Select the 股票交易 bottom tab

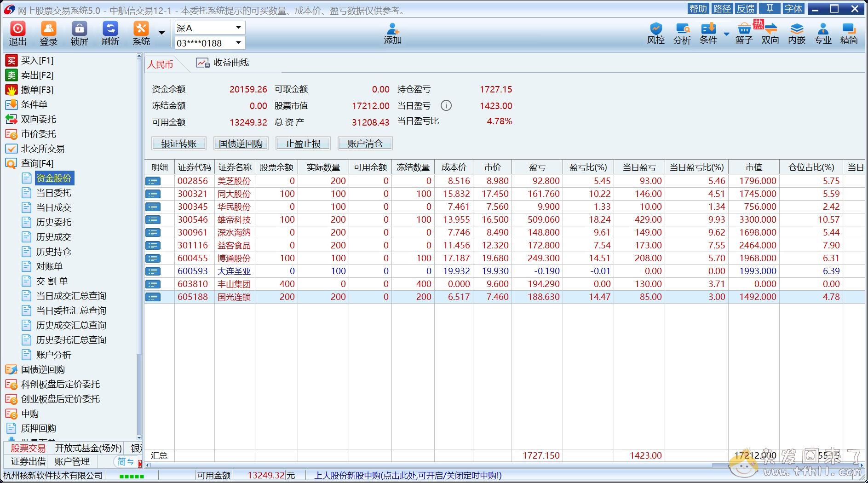point(28,448)
